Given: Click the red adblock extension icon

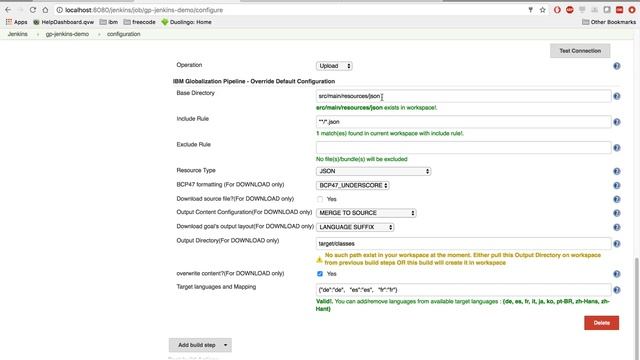Looking at the screenshot, I should coord(570,10).
